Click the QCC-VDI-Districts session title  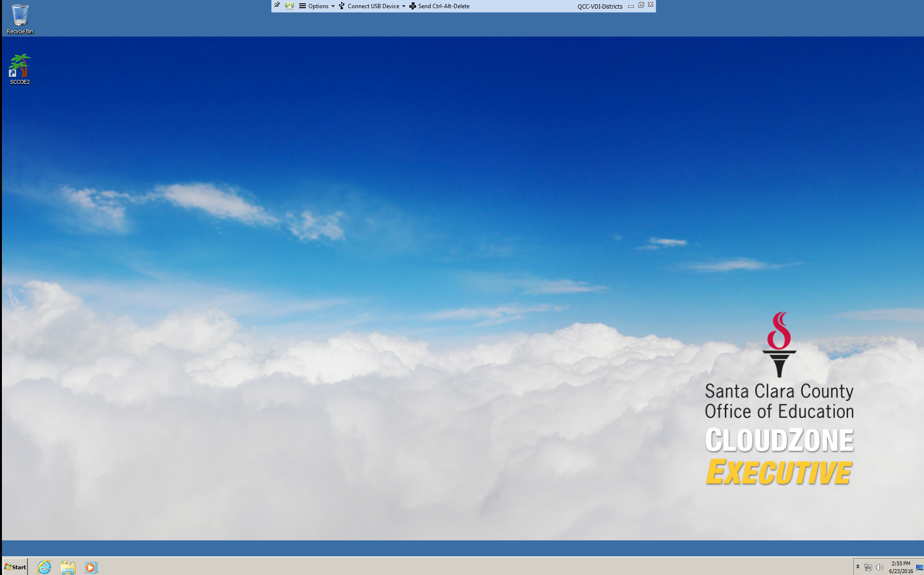point(600,6)
